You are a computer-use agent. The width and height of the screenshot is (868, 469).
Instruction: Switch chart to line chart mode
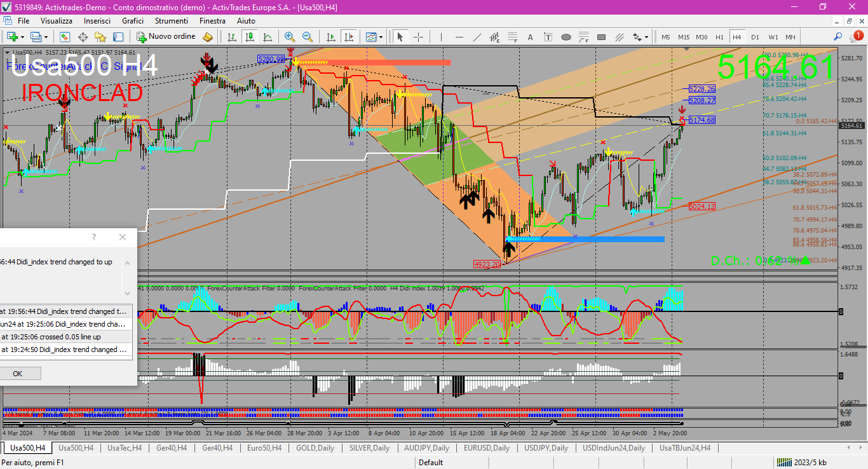coord(268,37)
